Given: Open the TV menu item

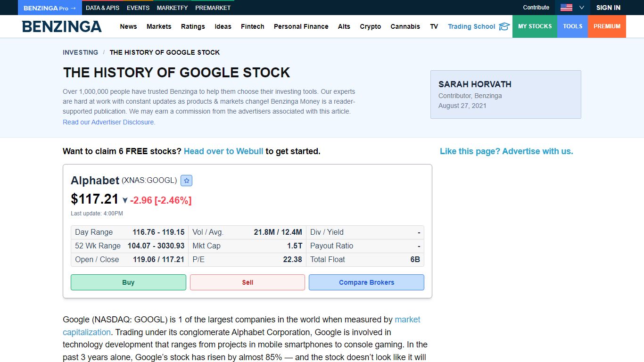Looking at the screenshot, I should point(434,26).
